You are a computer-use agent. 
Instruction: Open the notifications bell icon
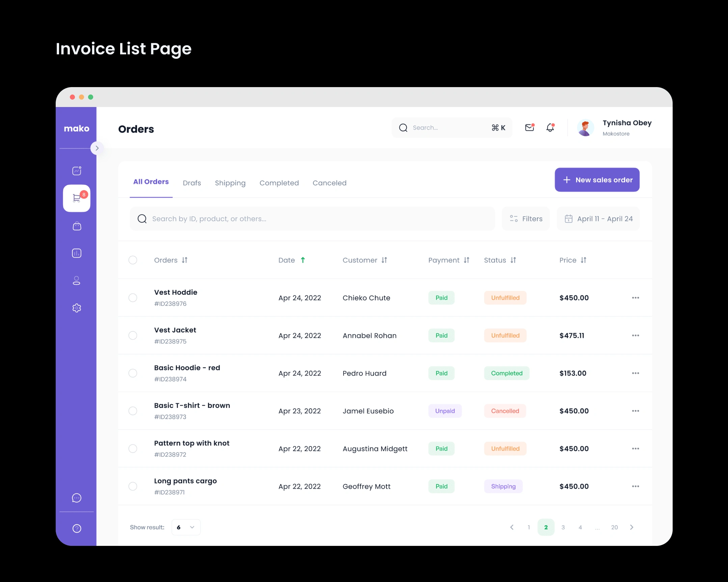click(x=550, y=127)
